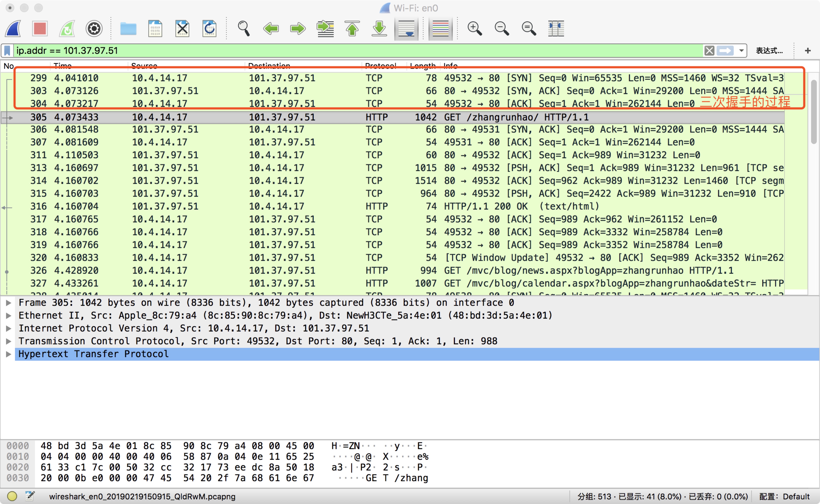
Task: Find a packet with magnifier icon
Action: (244, 28)
